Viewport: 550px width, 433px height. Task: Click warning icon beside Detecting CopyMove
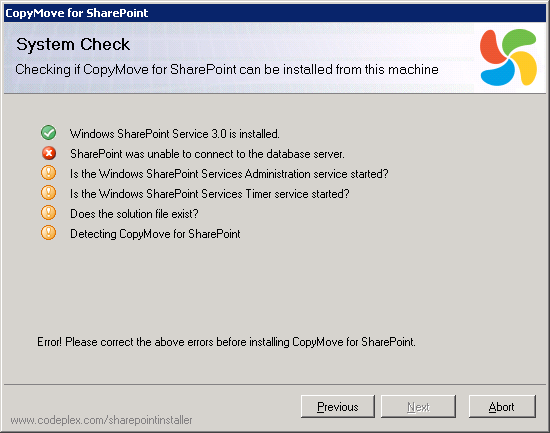click(x=48, y=233)
